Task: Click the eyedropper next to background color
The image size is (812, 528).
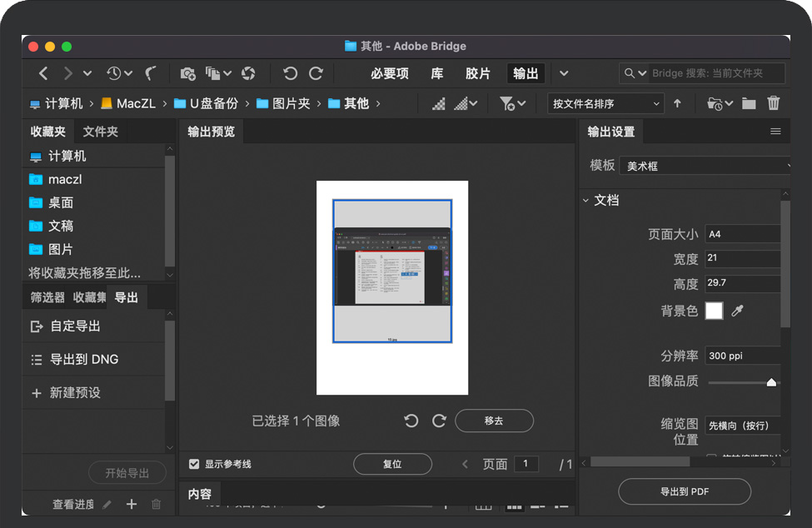Action: tap(737, 311)
